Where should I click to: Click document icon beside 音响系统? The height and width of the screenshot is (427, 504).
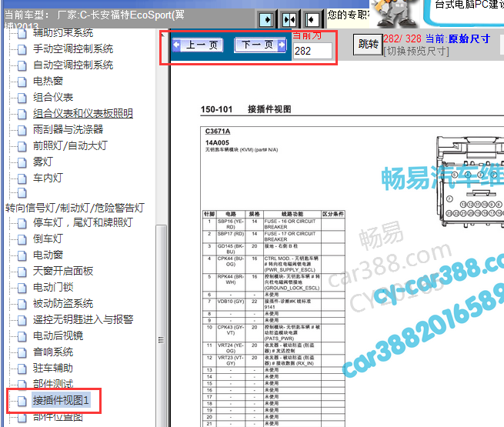pos(22,352)
